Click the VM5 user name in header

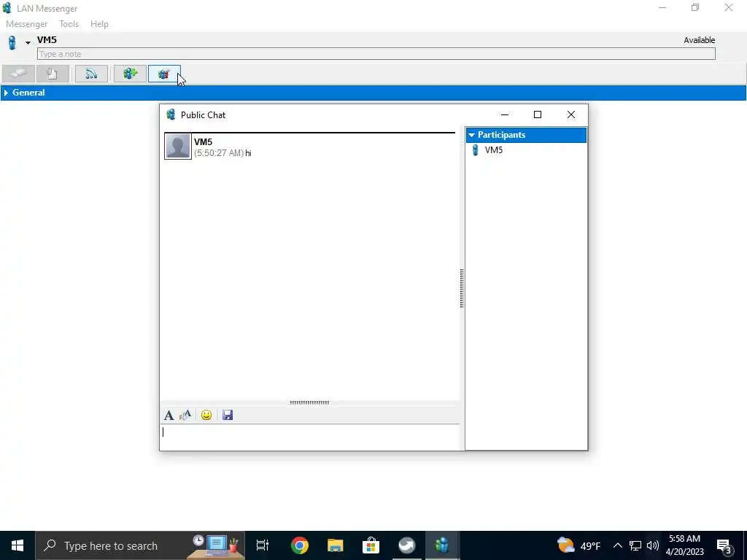click(x=47, y=40)
